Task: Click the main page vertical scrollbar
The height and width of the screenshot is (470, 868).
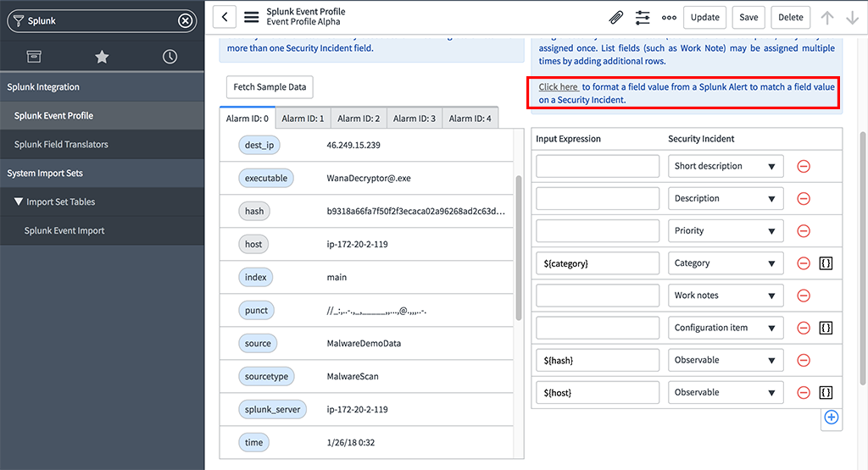Action: coord(862,258)
